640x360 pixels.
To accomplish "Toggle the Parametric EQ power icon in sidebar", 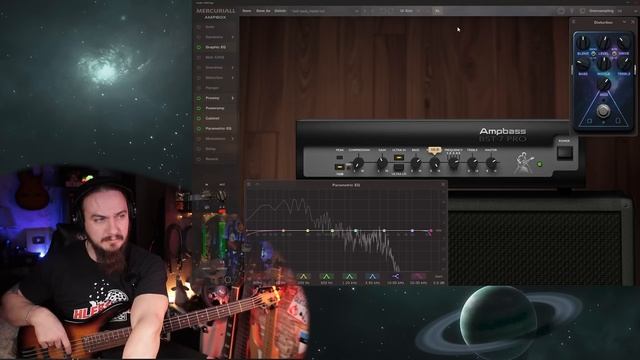I will pyautogui.click(x=199, y=129).
